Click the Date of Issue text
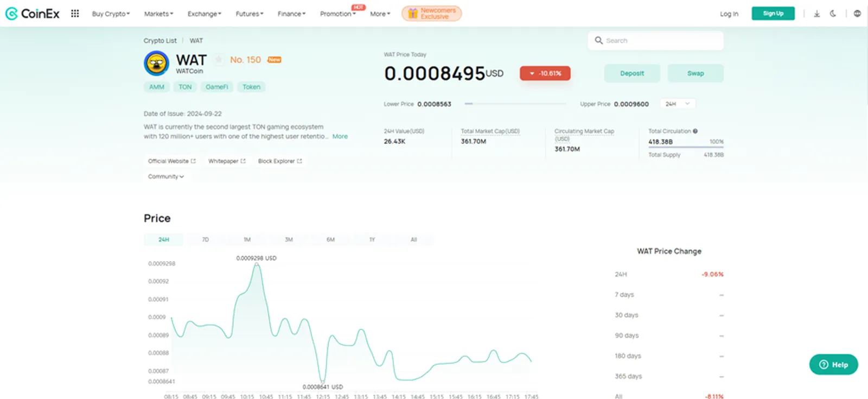868x399 pixels. pyautogui.click(x=183, y=113)
